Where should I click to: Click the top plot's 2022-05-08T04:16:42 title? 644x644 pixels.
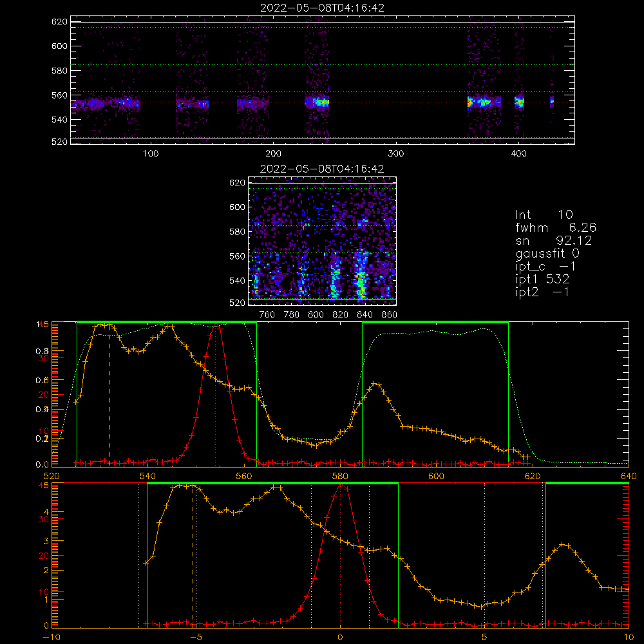[x=323, y=8]
